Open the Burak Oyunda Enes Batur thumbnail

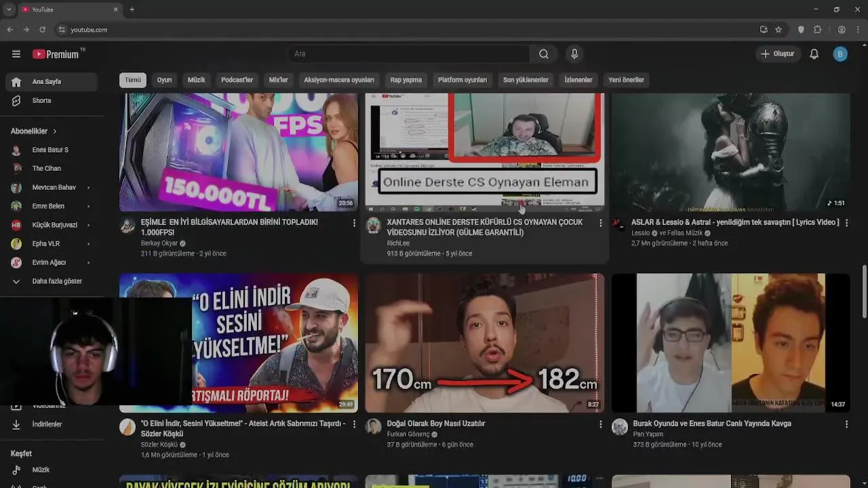point(731,343)
